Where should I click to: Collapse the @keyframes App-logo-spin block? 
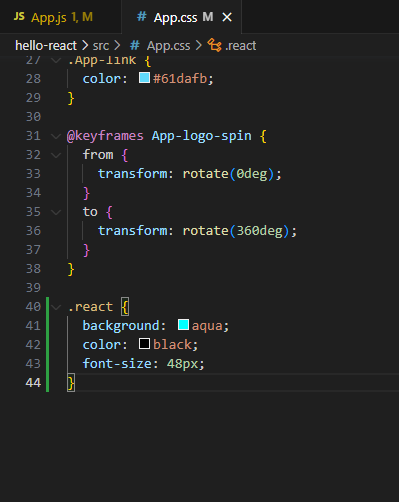click(x=56, y=136)
